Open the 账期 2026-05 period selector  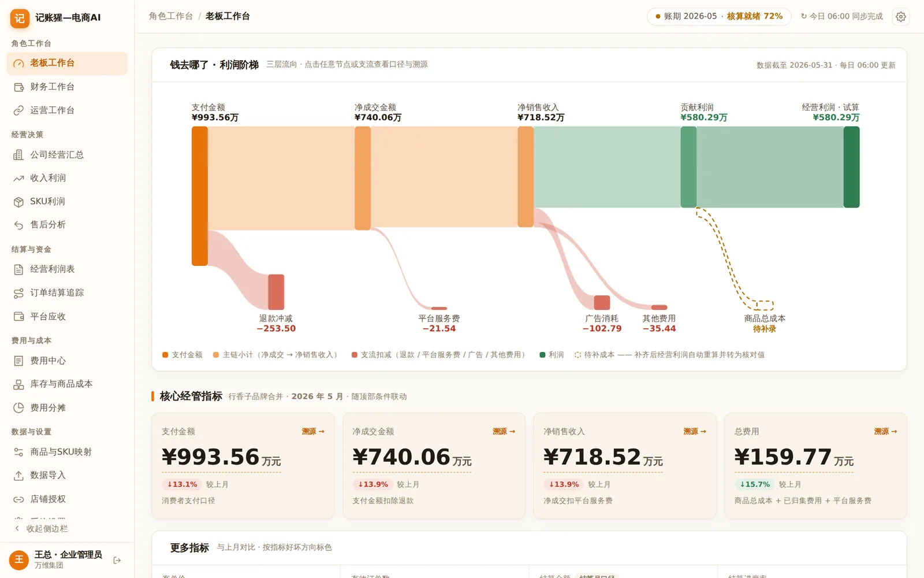pyautogui.click(x=719, y=16)
